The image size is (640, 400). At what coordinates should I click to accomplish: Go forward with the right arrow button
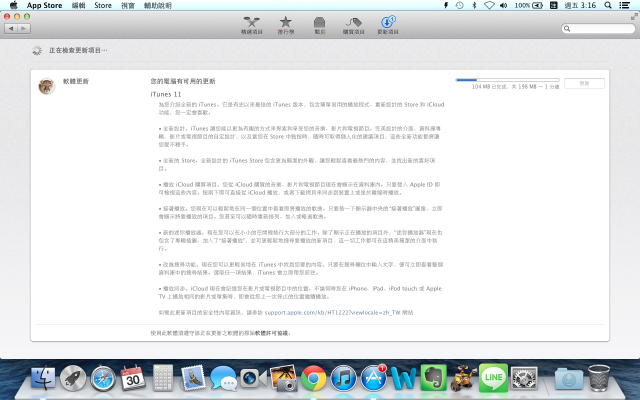click(24, 29)
